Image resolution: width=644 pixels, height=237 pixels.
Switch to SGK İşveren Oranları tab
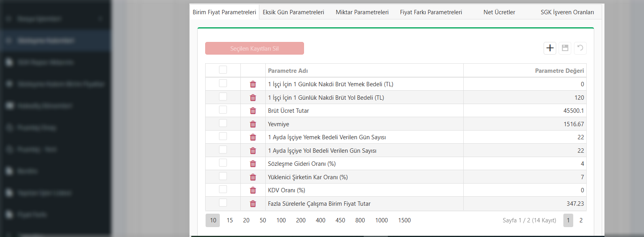567,12
